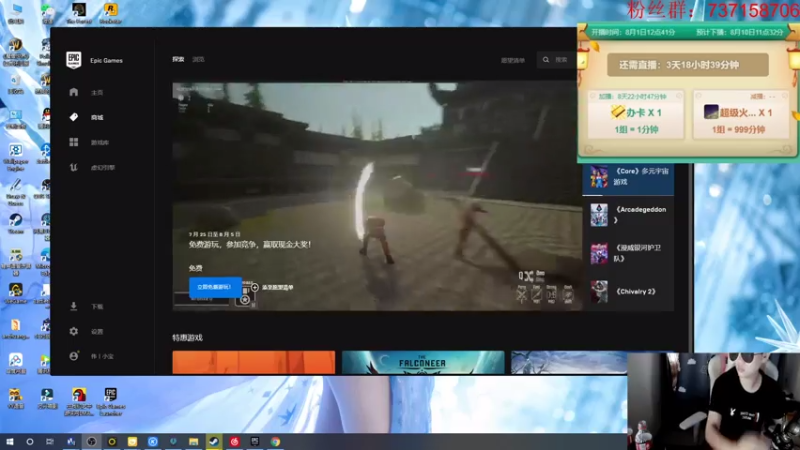Open the This PC desktop icon
800x450 pixels.
click(x=16, y=13)
